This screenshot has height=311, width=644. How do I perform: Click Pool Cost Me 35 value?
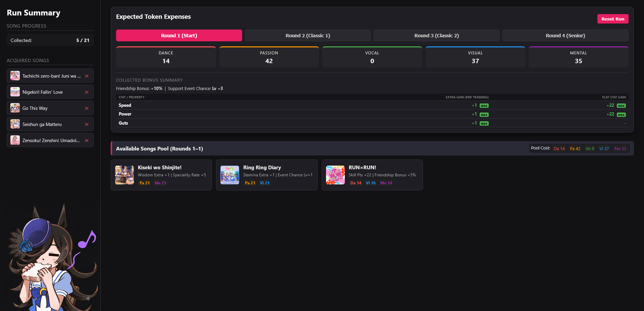click(620, 149)
